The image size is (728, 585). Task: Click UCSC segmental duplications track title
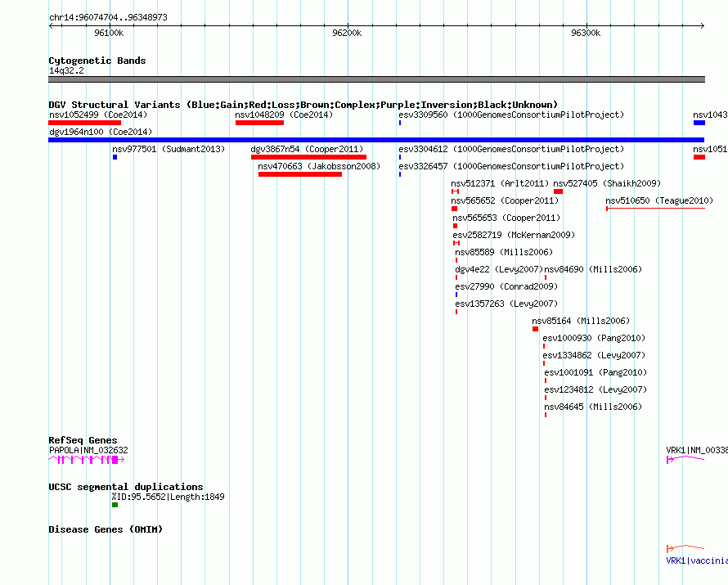(x=126, y=487)
